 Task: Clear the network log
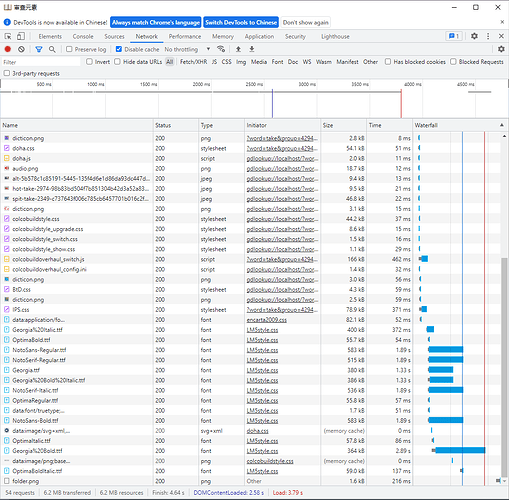click(x=21, y=49)
